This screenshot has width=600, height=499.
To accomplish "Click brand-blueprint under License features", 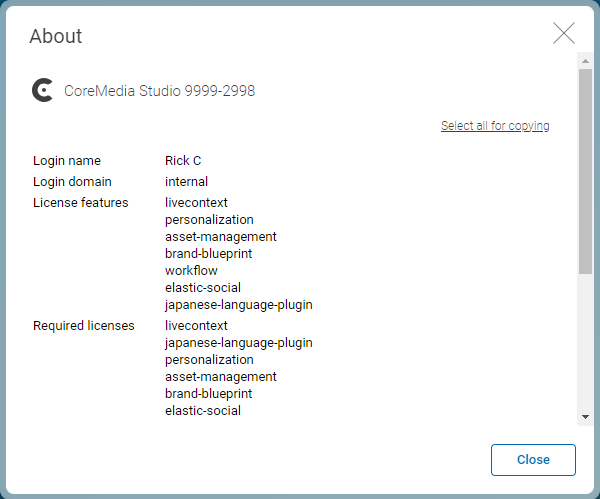I will [208, 254].
